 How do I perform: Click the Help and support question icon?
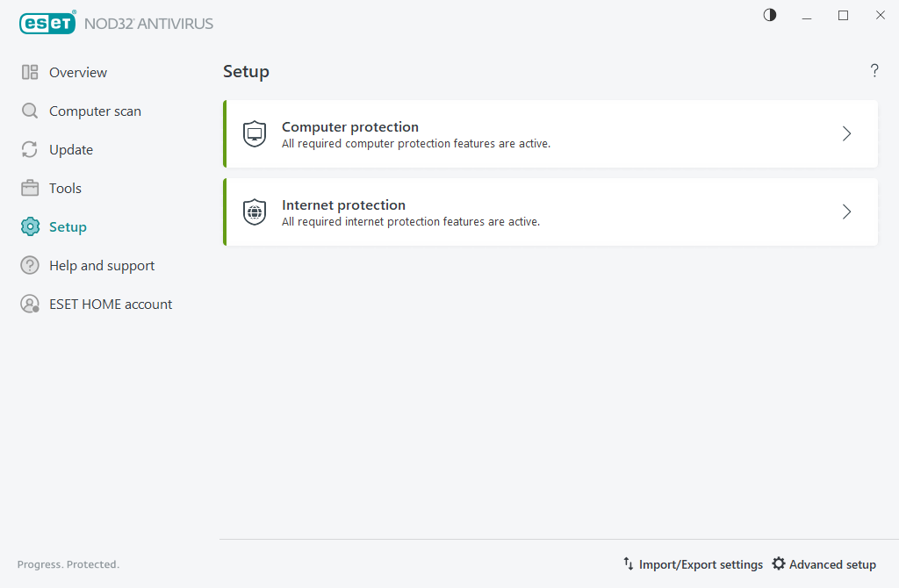click(30, 266)
